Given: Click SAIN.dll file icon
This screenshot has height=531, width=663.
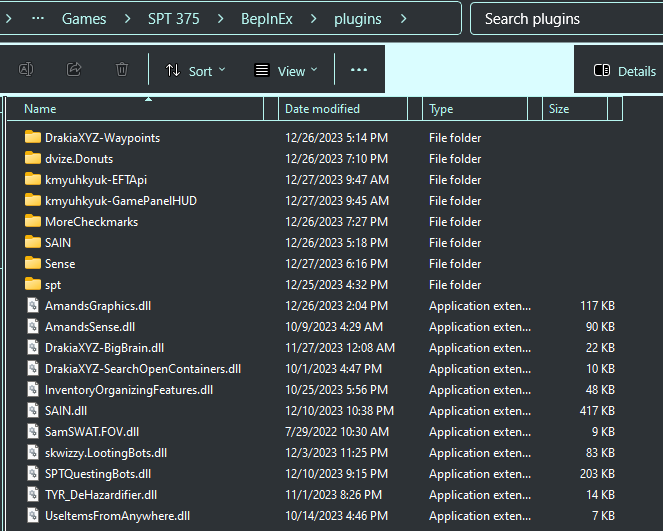Looking at the screenshot, I should 33,411.
